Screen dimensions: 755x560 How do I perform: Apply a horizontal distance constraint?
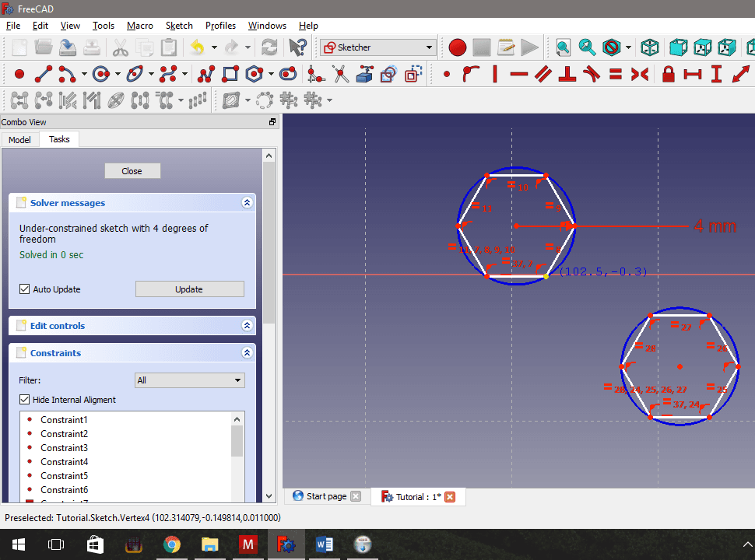694,74
